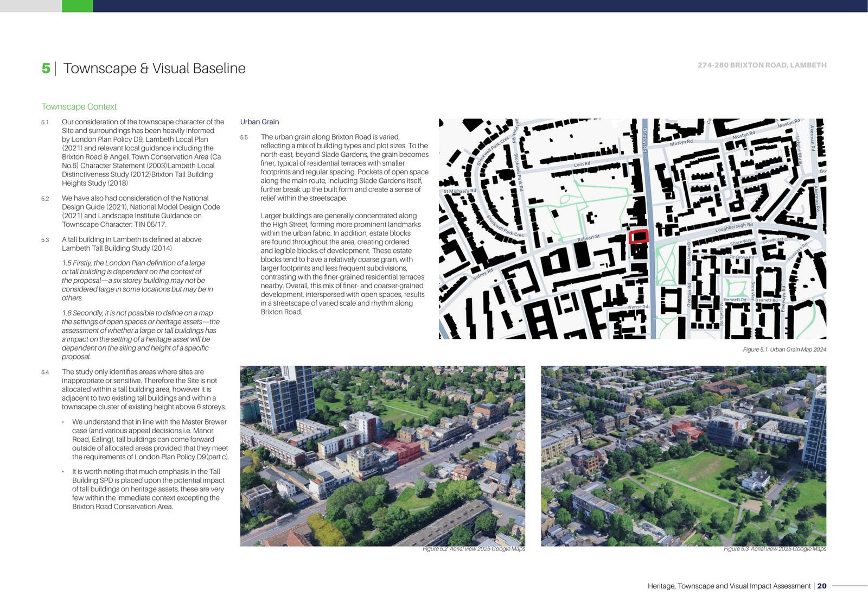The width and height of the screenshot is (868, 614).
Task: Click the Loughborough Rd label on the map
Action: click(733, 227)
